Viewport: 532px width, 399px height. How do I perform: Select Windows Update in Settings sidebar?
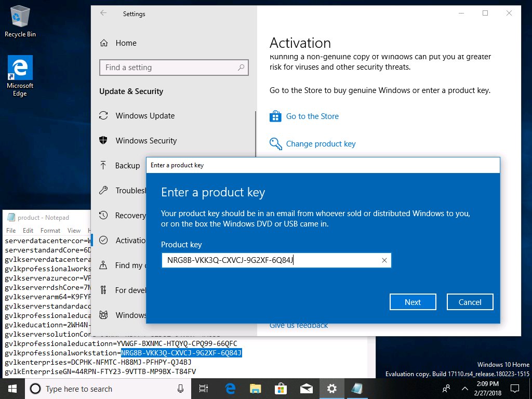click(x=145, y=116)
